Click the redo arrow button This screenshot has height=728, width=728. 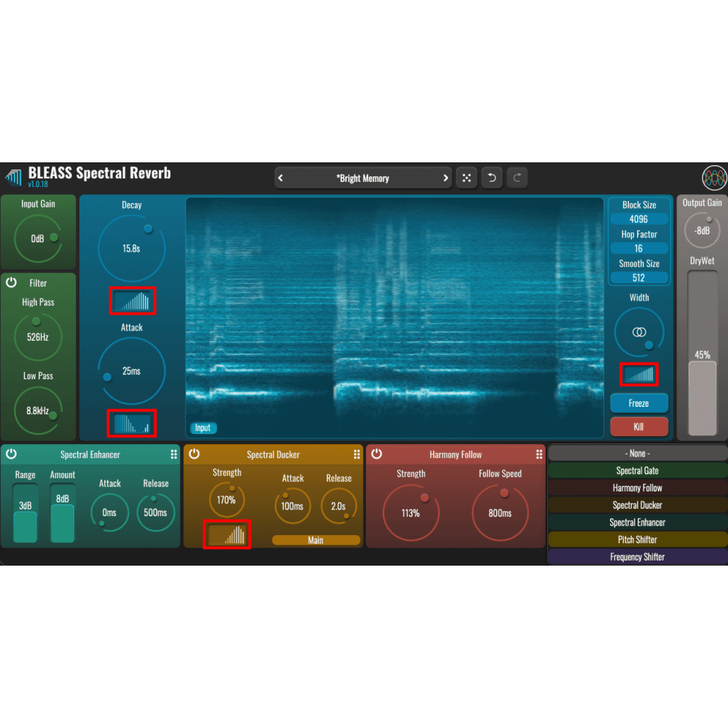point(517,178)
